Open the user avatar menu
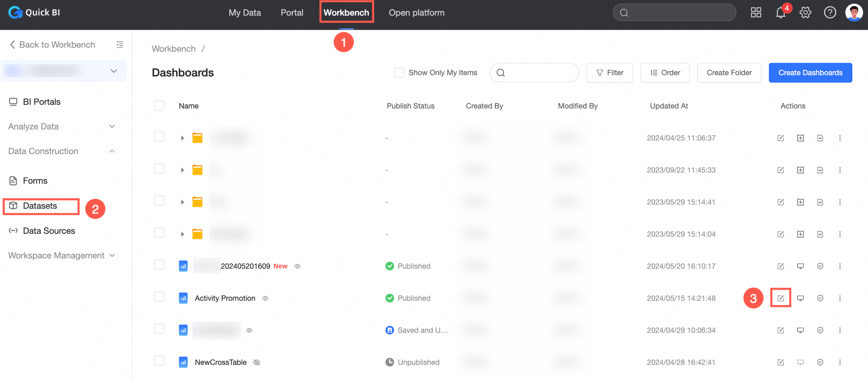The image size is (868, 378). (x=854, y=12)
